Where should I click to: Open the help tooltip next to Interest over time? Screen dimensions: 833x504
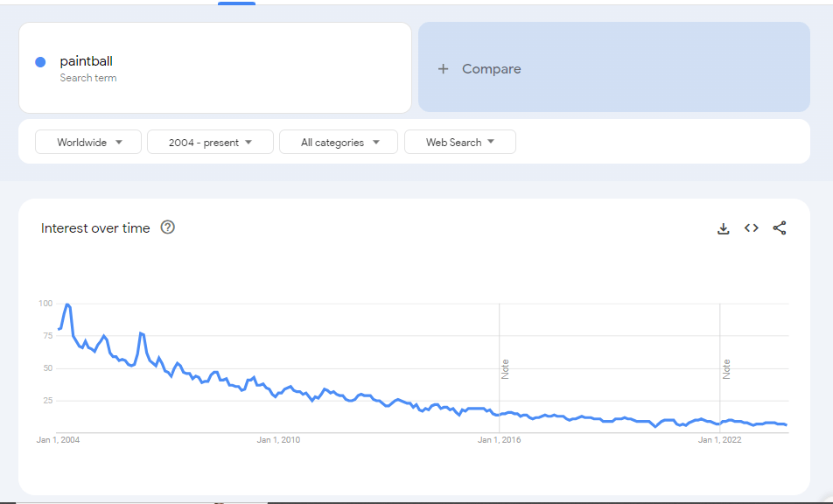point(167,227)
